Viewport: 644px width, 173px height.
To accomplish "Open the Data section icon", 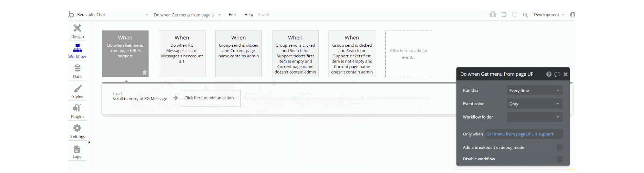I will (77, 68).
